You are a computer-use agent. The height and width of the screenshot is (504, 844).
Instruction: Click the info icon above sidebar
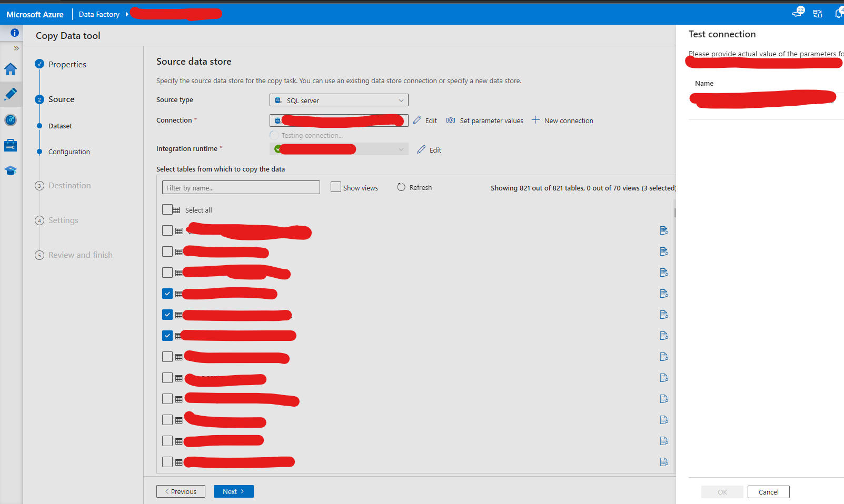(x=15, y=33)
